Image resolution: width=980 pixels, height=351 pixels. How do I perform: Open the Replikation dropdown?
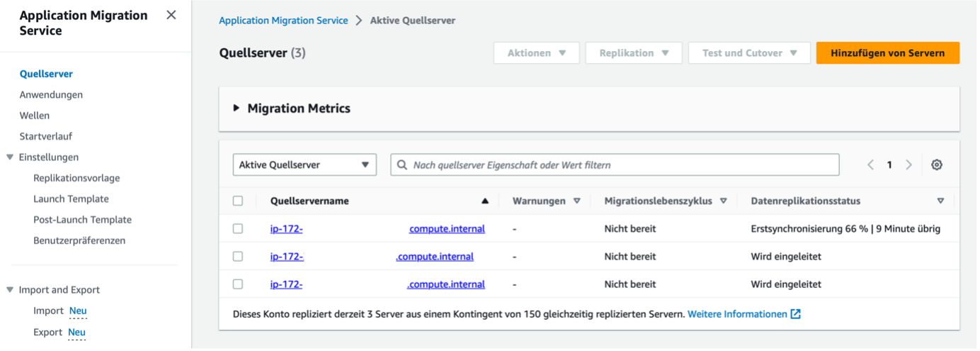pyautogui.click(x=634, y=53)
